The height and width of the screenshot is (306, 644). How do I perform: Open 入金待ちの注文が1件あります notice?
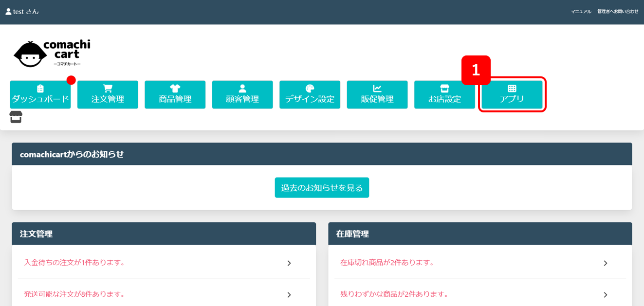[164, 263]
